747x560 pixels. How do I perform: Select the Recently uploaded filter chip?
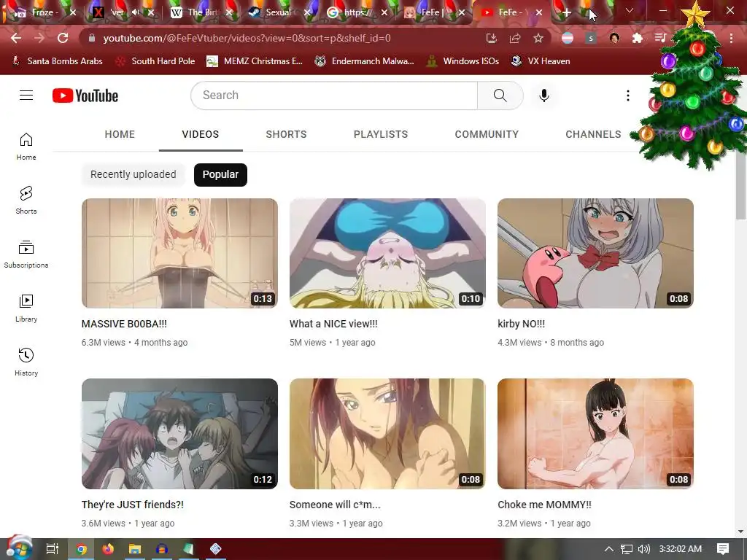[x=133, y=174]
